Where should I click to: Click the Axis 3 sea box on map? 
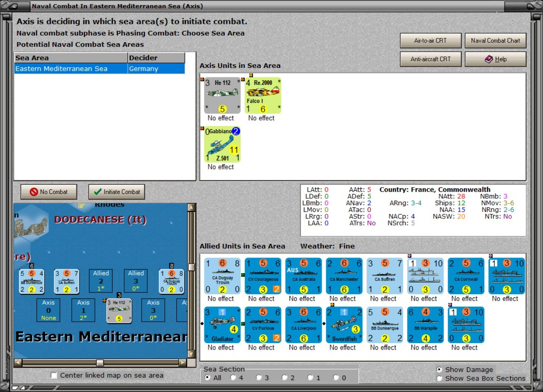(153, 310)
